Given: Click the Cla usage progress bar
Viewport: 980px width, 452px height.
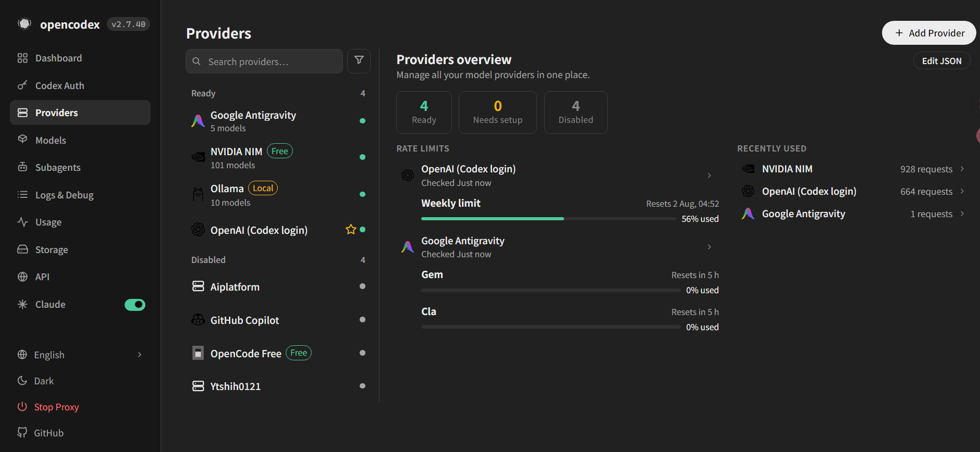Looking at the screenshot, I should (x=551, y=327).
